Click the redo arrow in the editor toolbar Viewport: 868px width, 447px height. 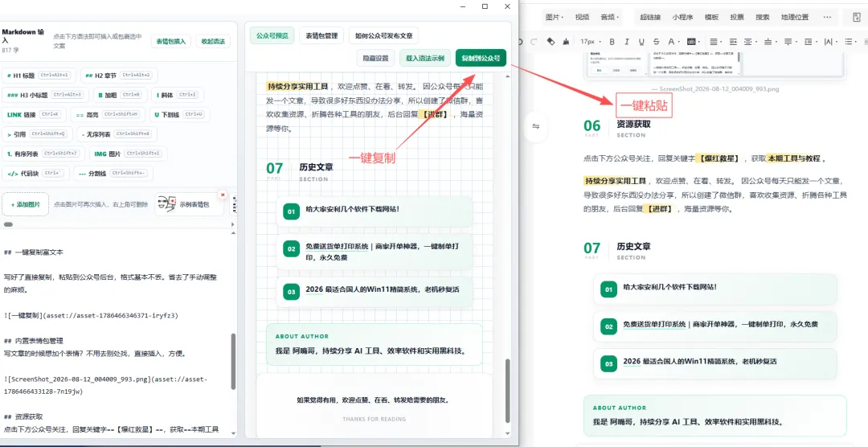[534, 42]
